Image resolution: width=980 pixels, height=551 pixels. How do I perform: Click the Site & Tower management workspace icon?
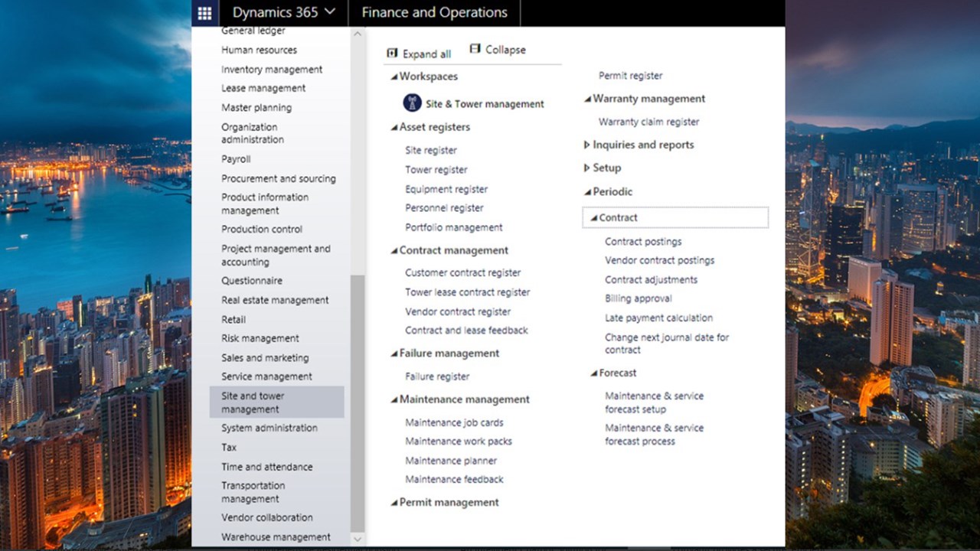(412, 103)
